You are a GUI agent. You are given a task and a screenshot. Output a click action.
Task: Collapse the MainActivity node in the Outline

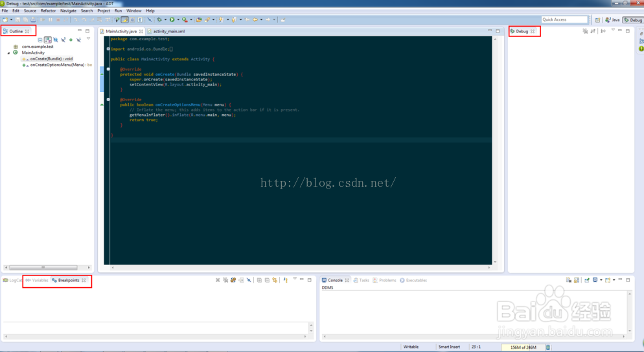[x=8, y=53]
